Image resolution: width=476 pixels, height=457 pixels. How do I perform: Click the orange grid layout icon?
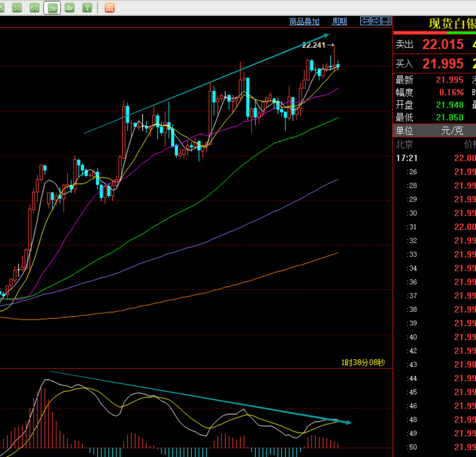[x=109, y=8]
